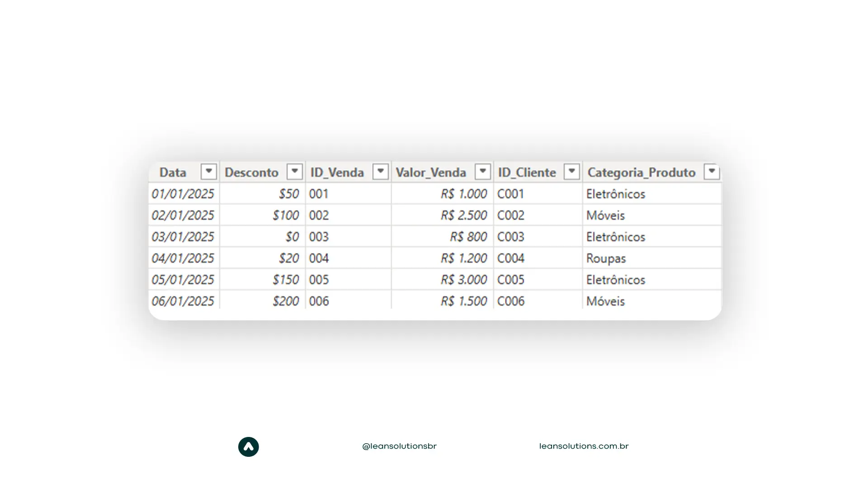Select Eletrônicos in the 01/01/2025 row

click(x=652, y=193)
